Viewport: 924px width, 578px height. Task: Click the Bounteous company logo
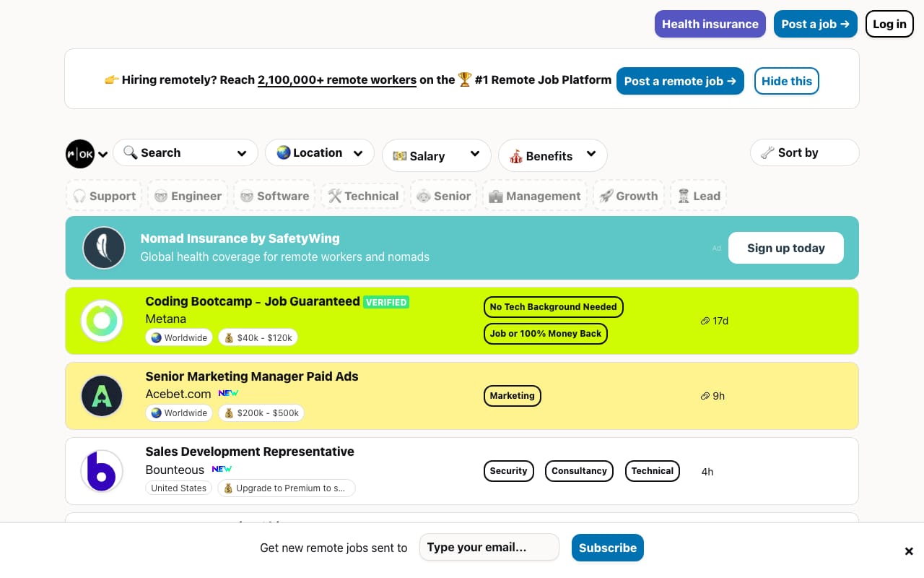[102, 471]
